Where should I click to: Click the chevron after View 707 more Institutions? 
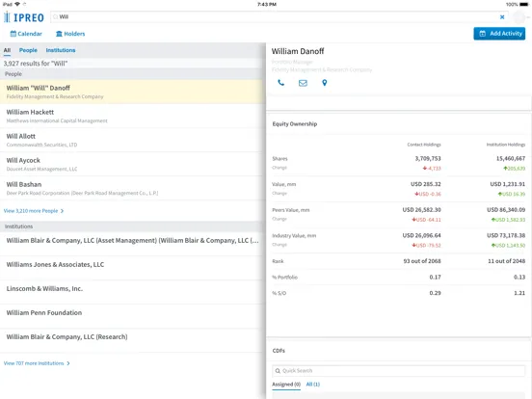tap(68, 363)
